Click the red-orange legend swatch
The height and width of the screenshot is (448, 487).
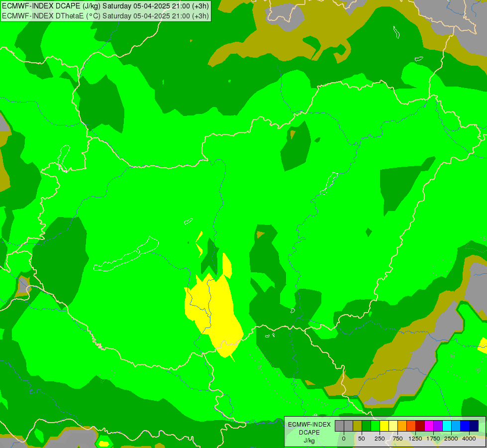[411, 426]
